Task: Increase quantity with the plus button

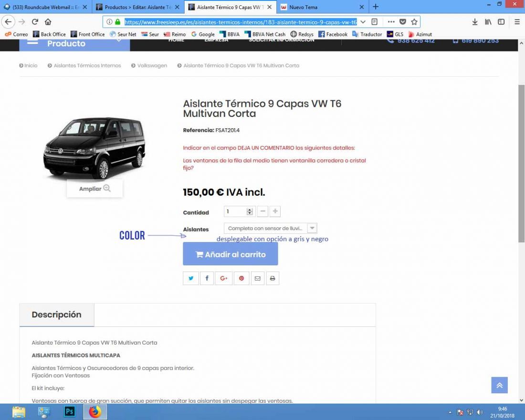Action: (x=275, y=211)
